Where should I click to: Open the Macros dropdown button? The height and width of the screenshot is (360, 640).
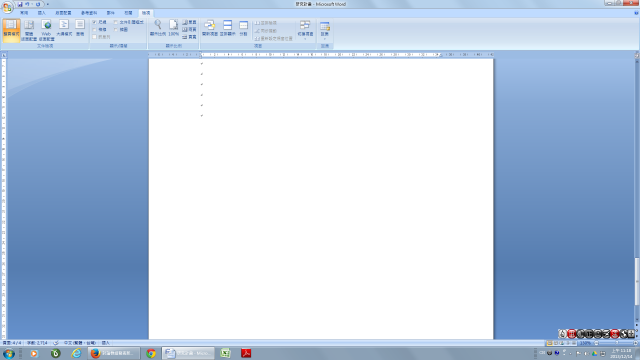tap(325, 30)
